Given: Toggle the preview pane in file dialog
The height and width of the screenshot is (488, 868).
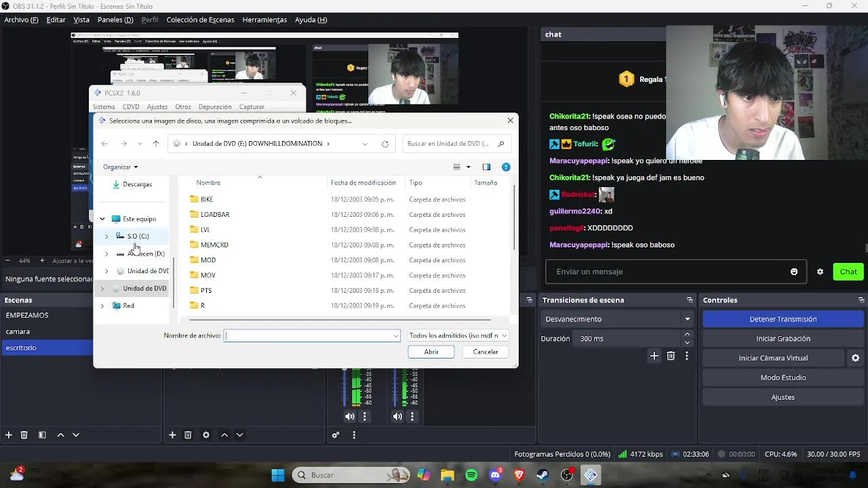Looking at the screenshot, I should click(x=486, y=167).
